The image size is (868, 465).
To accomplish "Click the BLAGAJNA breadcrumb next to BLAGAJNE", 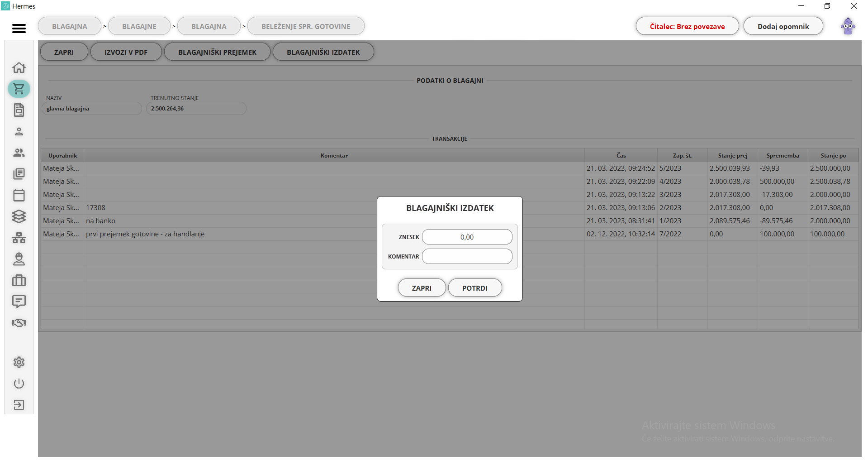I will click(x=209, y=26).
